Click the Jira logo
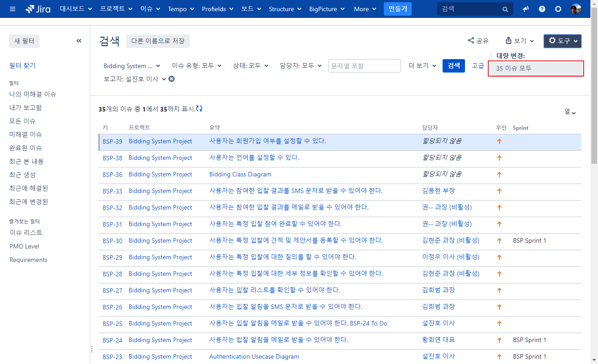Image resolution: width=598 pixels, height=364 pixels. click(x=38, y=9)
